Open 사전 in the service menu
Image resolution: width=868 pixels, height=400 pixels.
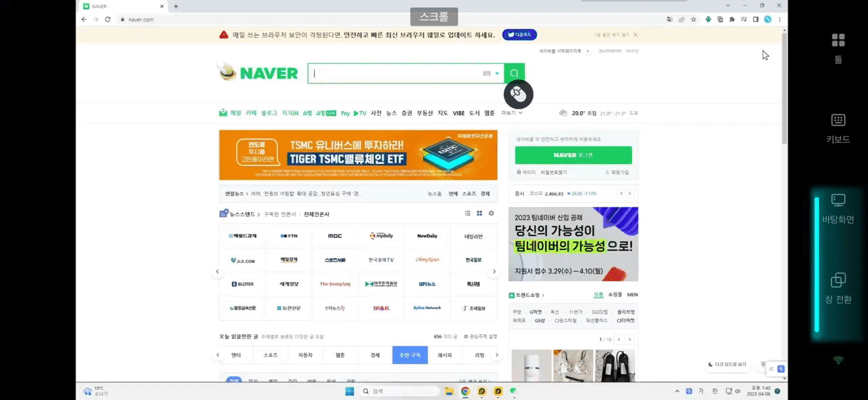pos(376,113)
